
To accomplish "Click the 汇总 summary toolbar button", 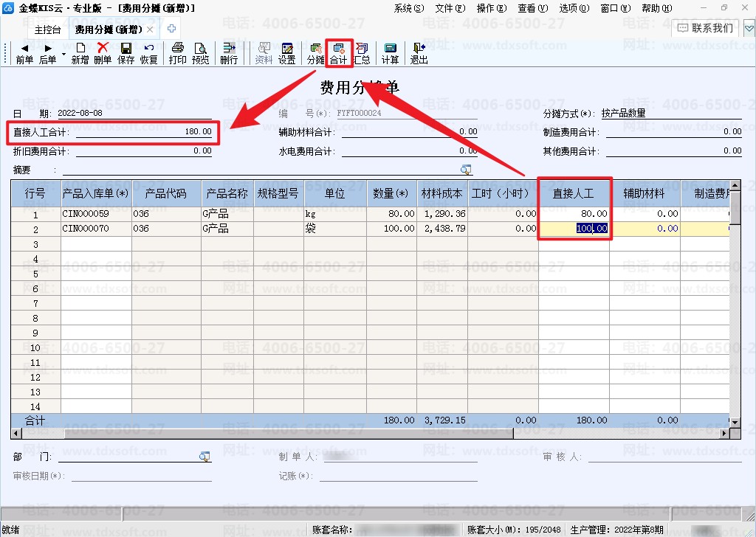I will 362,53.
